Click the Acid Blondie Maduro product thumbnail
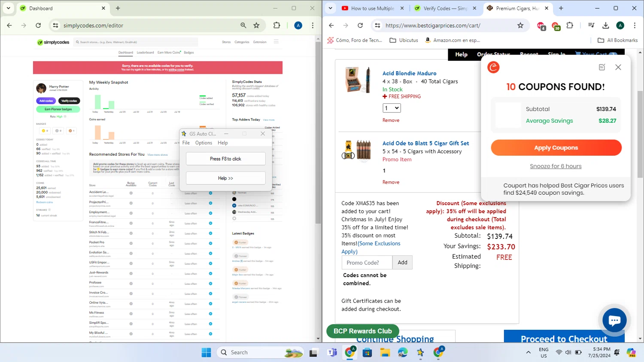The width and height of the screenshot is (644, 362). pos(358,79)
